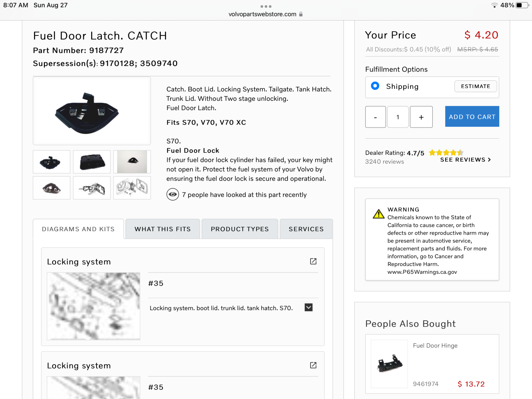Click the quantity input field
This screenshot has height=399, width=532.
coord(398,117)
